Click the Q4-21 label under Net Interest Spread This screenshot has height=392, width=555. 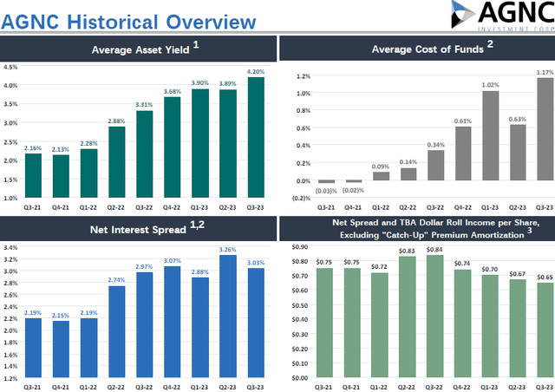coord(60,388)
